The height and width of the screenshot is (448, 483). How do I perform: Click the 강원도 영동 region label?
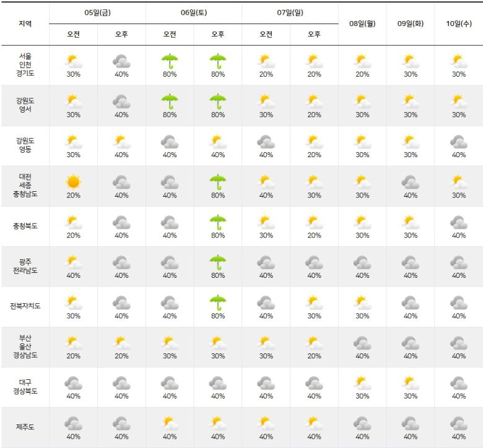[25, 145]
